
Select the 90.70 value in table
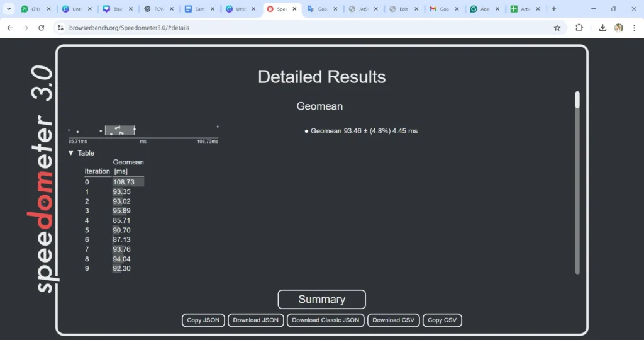click(x=121, y=230)
